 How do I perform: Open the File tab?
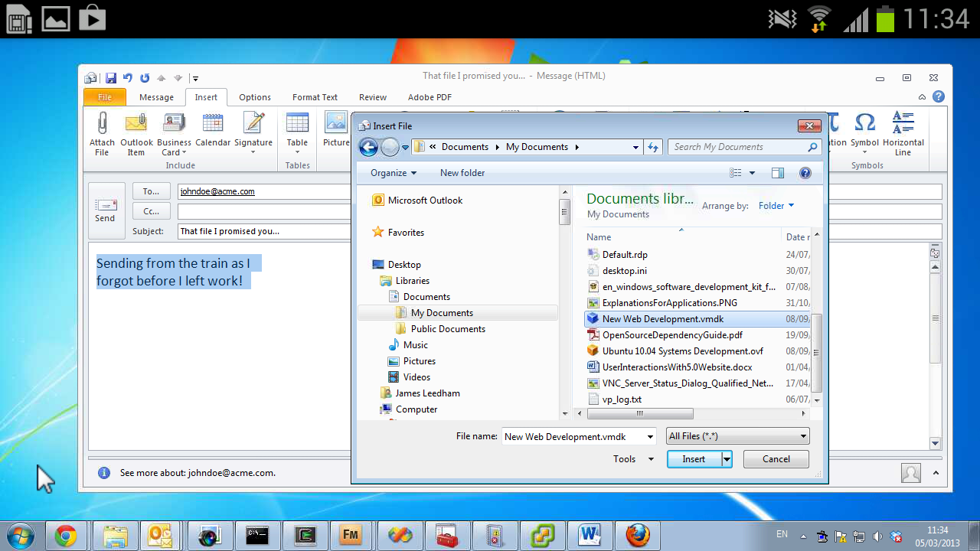(105, 97)
